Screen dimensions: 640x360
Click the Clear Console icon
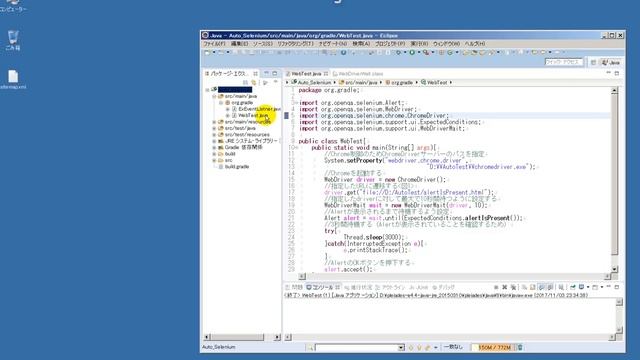click(x=524, y=287)
